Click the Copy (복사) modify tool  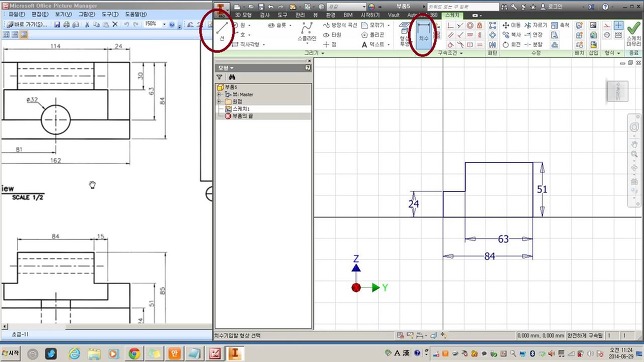(x=511, y=35)
